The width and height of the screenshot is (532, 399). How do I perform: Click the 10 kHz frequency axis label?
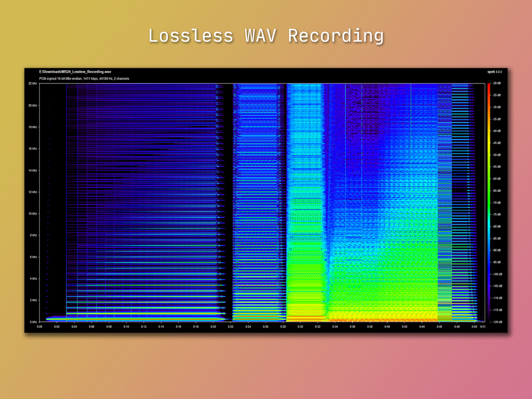33,214
